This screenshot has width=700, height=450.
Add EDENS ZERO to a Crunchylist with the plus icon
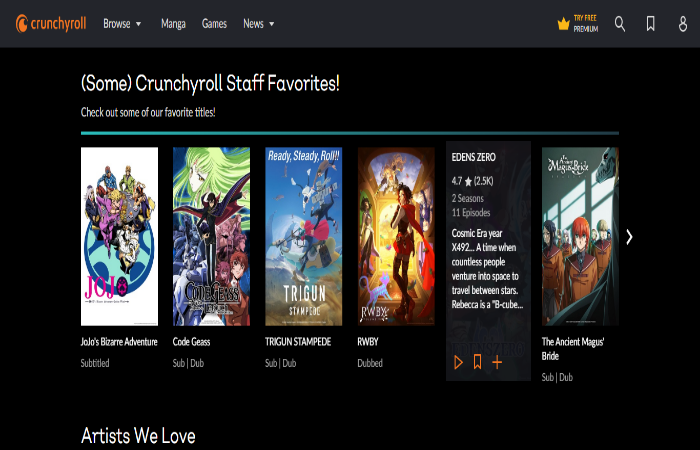coord(497,362)
